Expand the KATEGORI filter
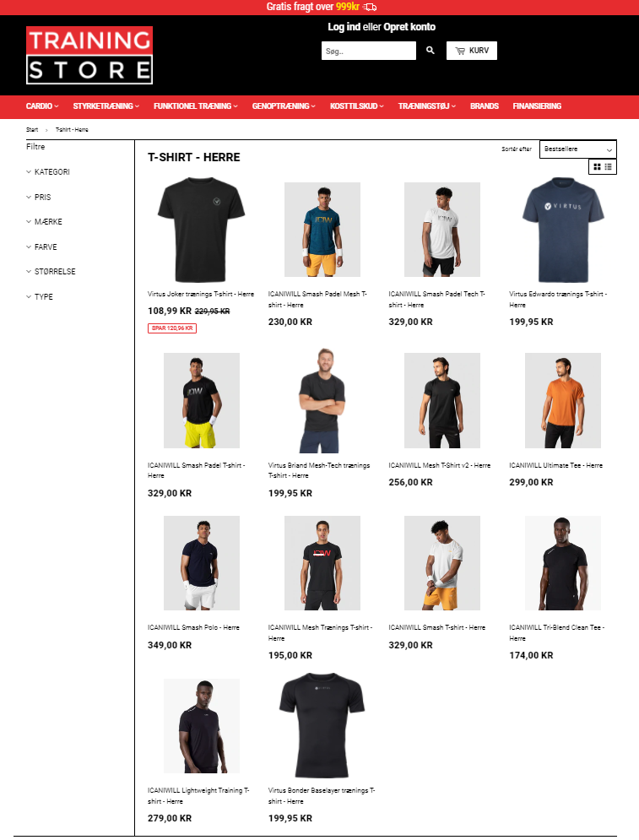The height and width of the screenshot is (840, 639). click(48, 172)
